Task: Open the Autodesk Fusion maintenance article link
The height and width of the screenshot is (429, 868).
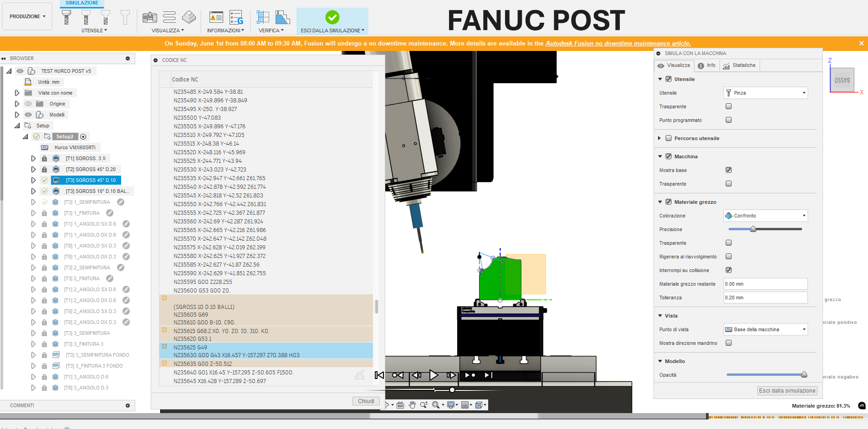Action: point(618,43)
